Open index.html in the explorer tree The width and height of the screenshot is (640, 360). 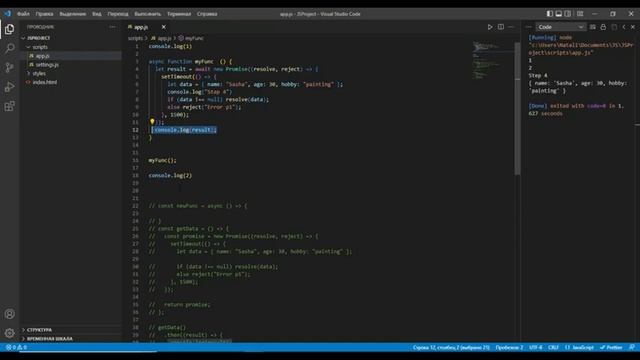click(44, 82)
